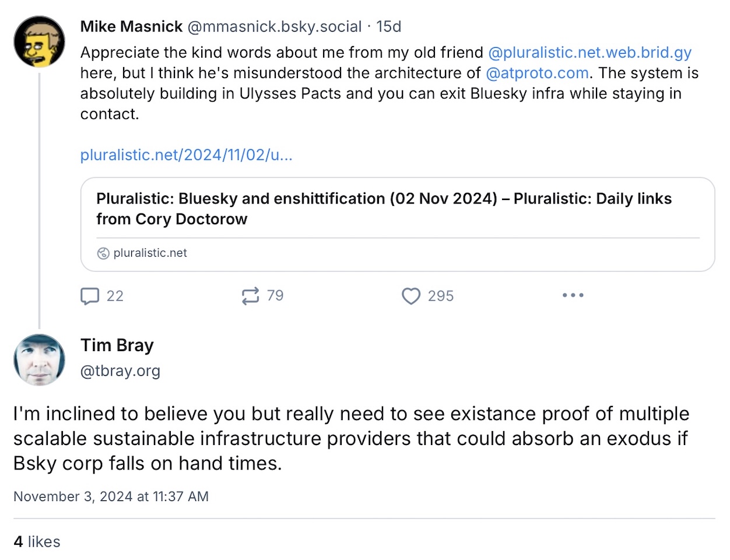Click the November 3, 2024 timestamp
Image resolution: width=730 pixels, height=560 pixels.
pos(111,496)
